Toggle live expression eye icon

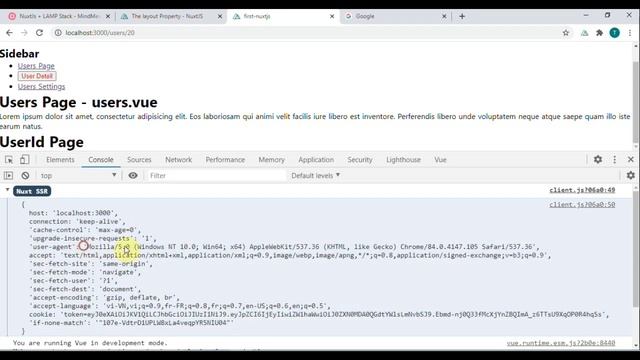133,176
